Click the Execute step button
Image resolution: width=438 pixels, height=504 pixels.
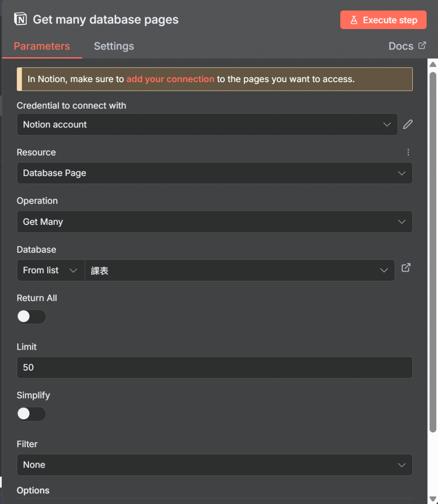click(383, 20)
